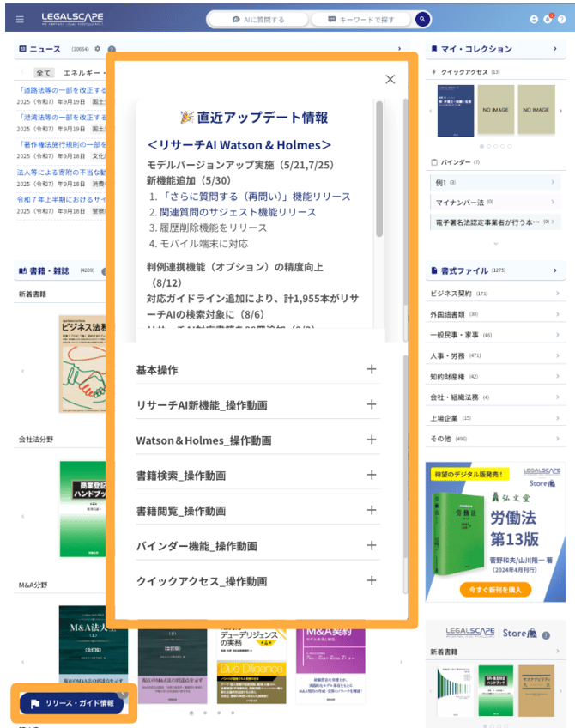Close the update info popup
The height and width of the screenshot is (728, 575).
390,79
